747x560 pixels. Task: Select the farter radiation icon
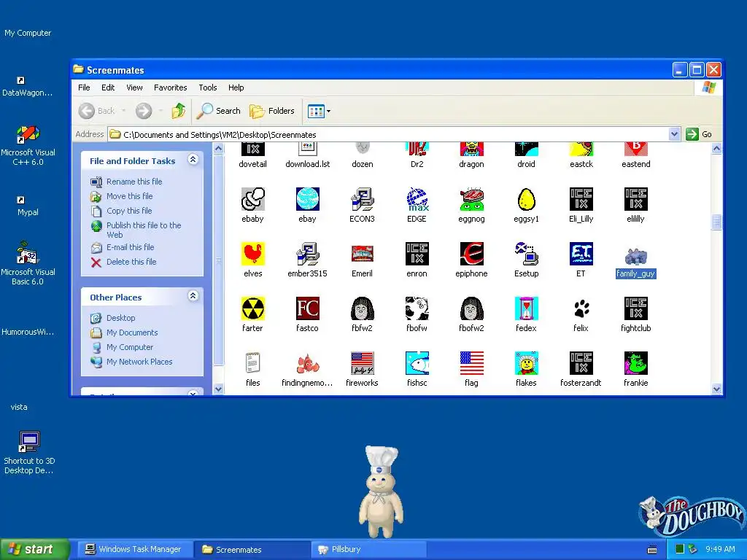point(252,308)
